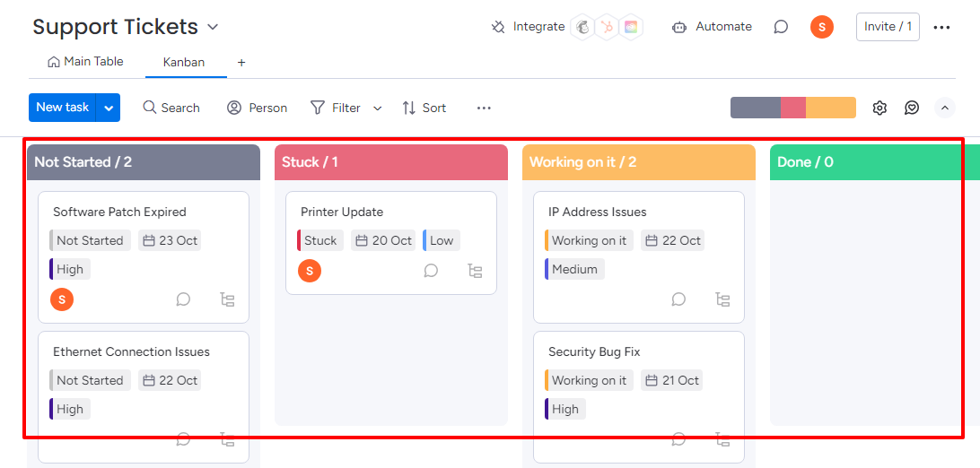This screenshot has width=980, height=468.
Task: Click the red segment of status battery
Action: click(x=793, y=108)
